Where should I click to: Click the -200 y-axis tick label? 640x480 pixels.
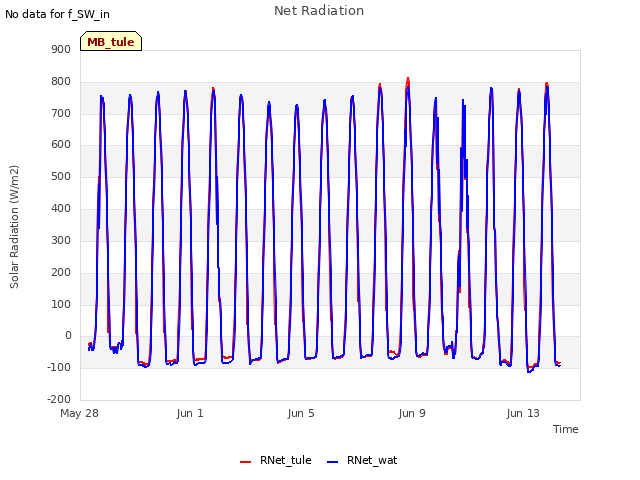tap(59, 399)
